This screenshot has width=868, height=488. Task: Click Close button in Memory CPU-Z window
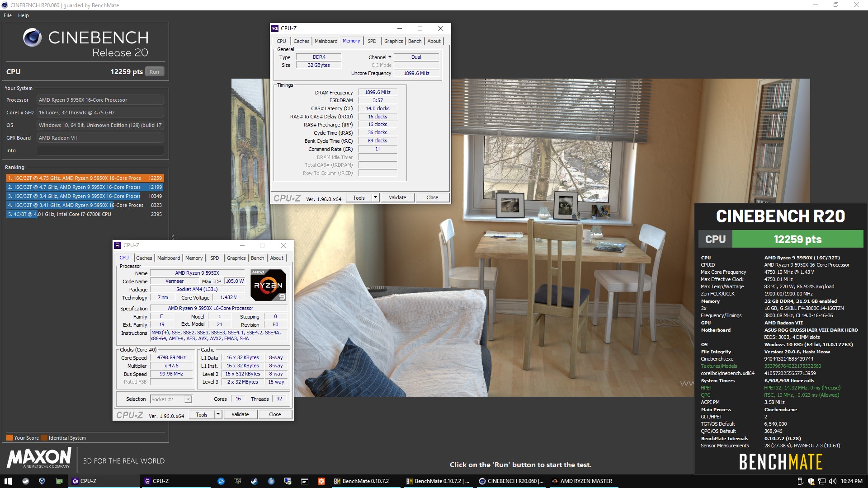(x=432, y=197)
